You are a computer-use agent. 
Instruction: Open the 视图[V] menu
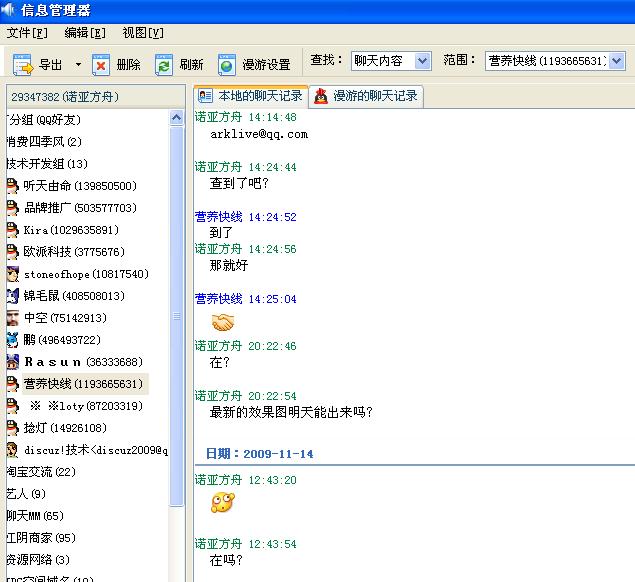coord(143,33)
